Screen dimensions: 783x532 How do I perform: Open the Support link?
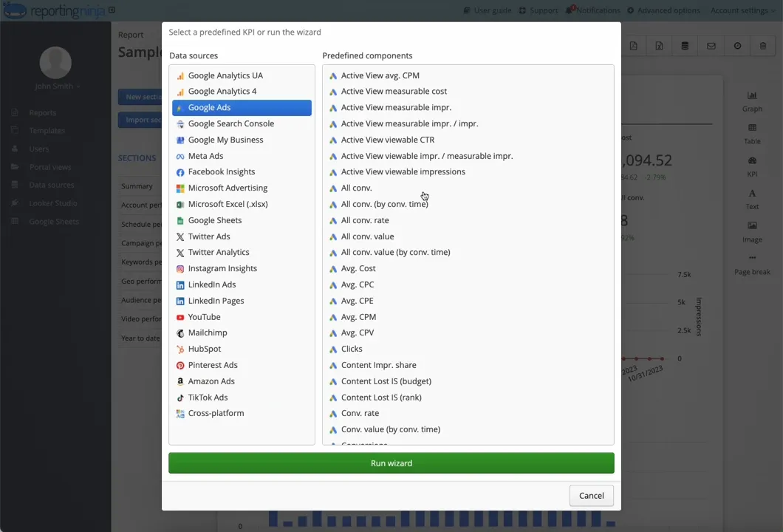pos(538,10)
